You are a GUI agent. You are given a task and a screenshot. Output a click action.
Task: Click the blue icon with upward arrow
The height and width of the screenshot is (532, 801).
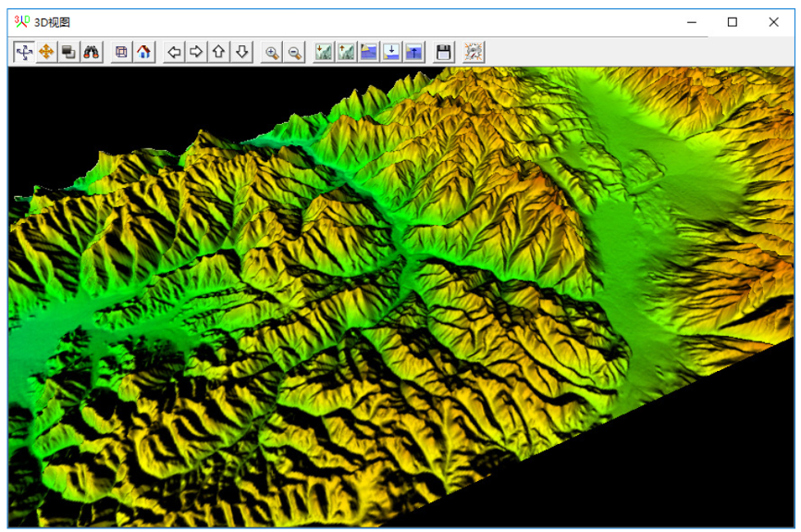pos(413,53)
